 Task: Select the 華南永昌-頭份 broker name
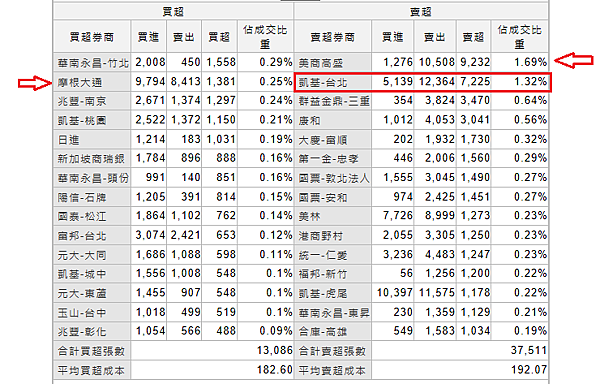(x=93, y=178)
